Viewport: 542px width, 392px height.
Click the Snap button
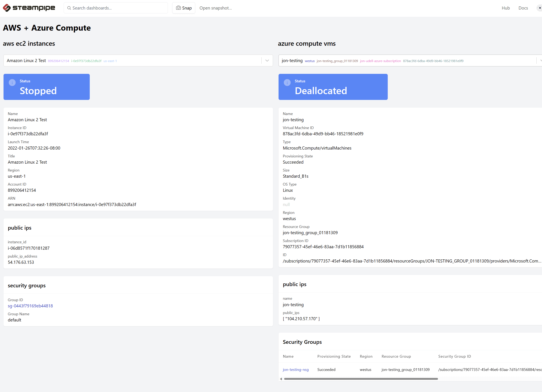tap(184, 8)
